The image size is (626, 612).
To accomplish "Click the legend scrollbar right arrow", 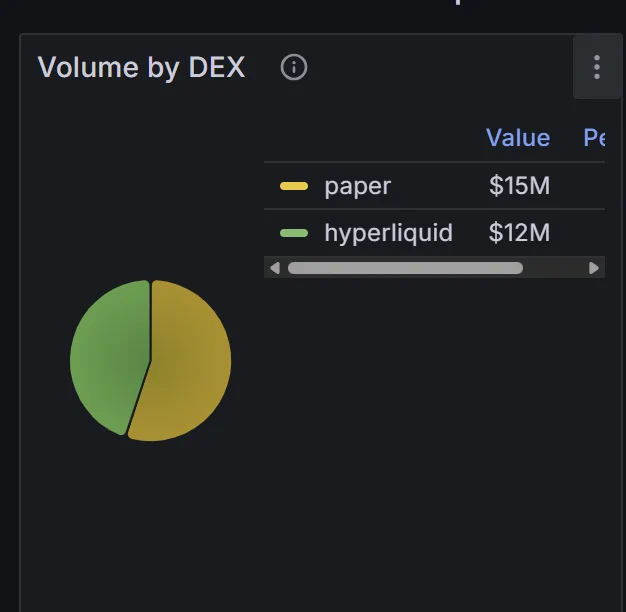I will coord(594,268).
